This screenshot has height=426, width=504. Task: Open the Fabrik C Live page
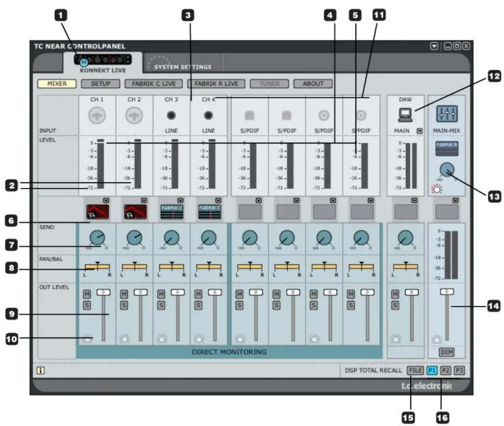coord(153,84)
